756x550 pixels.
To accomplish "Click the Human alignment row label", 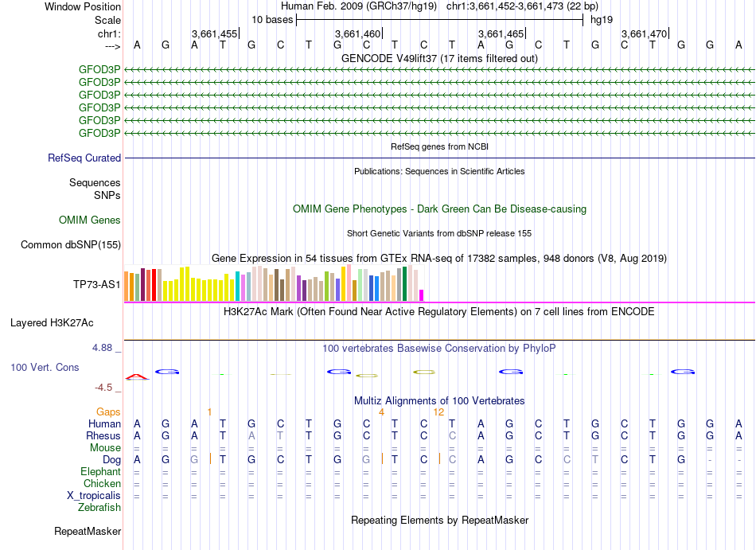I will click(x=104, y=423).
